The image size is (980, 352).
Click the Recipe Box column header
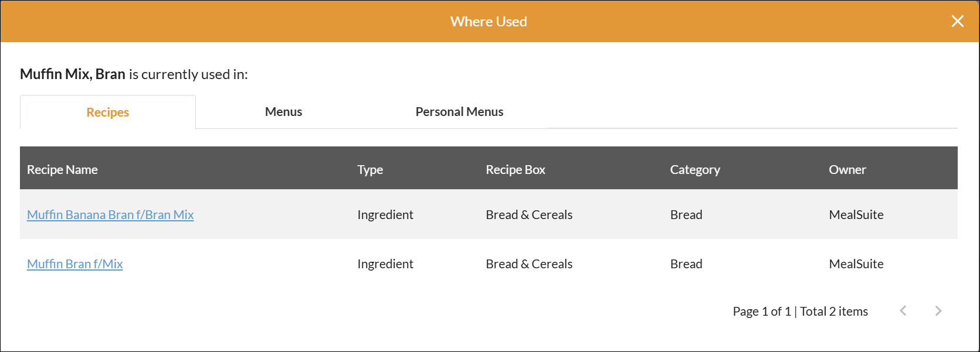516,170
